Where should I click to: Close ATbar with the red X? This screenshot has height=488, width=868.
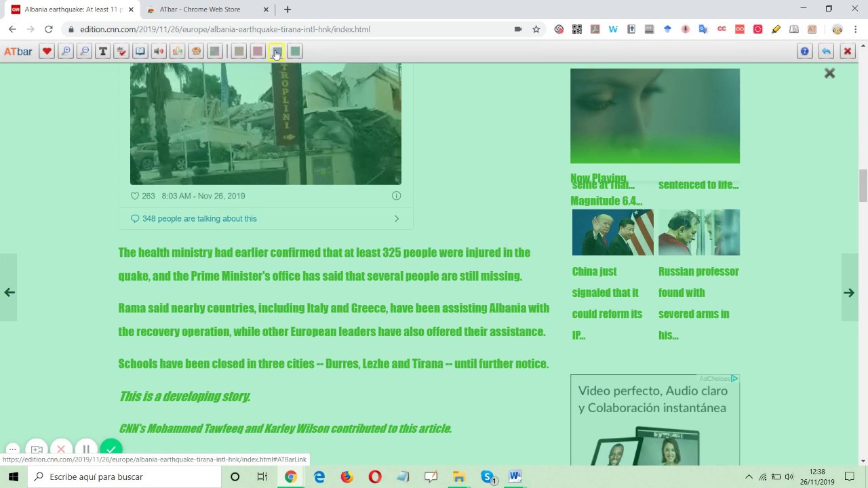click(847, 52)
